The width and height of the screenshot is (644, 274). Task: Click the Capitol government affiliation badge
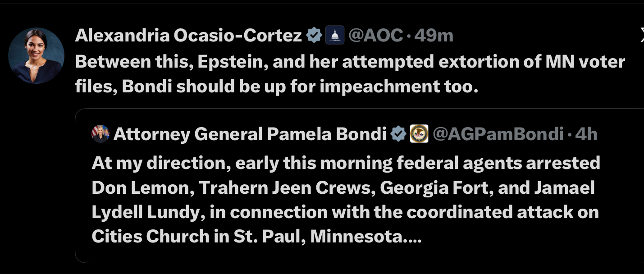[335, 35]
